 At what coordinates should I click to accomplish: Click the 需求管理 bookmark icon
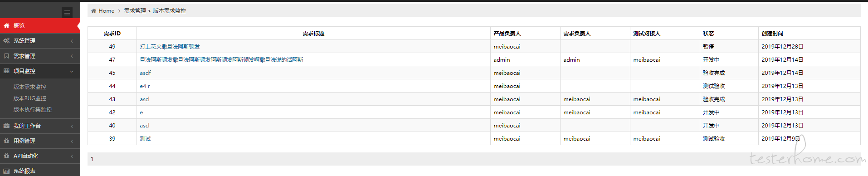point(6,56)
